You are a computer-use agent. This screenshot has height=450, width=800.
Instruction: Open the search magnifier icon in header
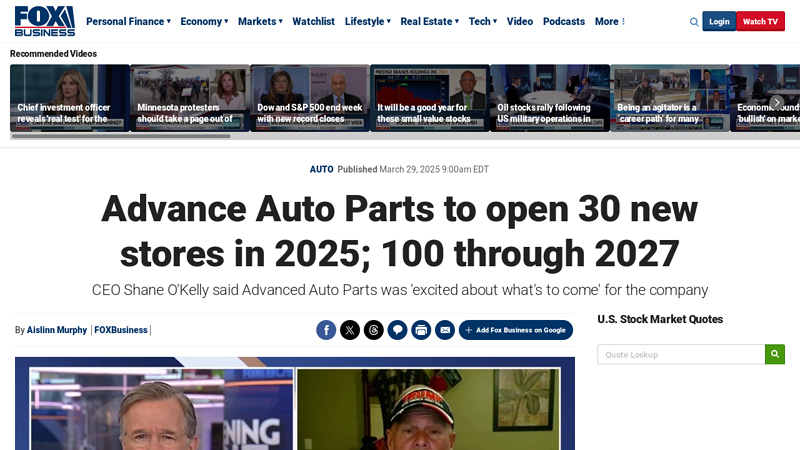[x=694, y=22]
